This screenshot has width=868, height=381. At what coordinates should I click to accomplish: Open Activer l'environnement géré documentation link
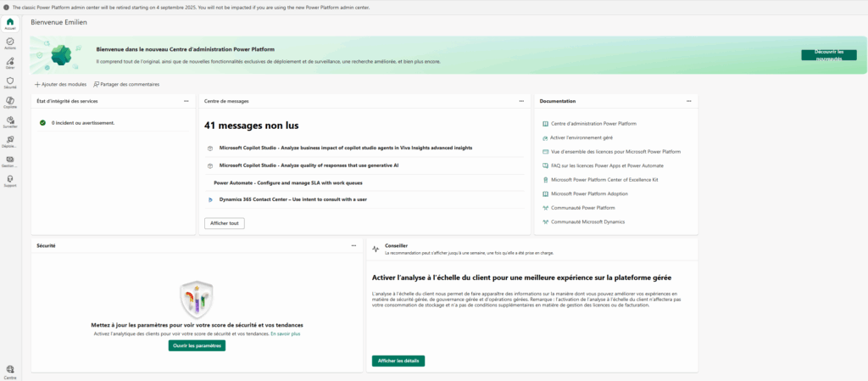tap(581, 138)
